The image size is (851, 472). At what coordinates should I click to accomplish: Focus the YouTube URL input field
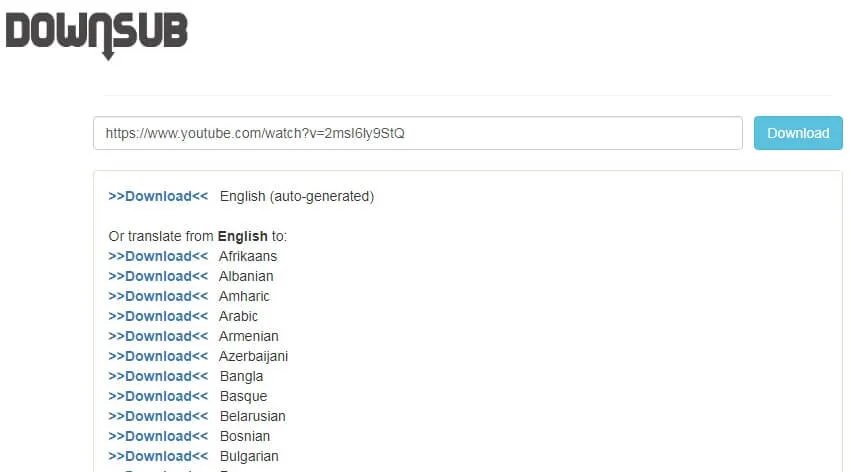417,133
